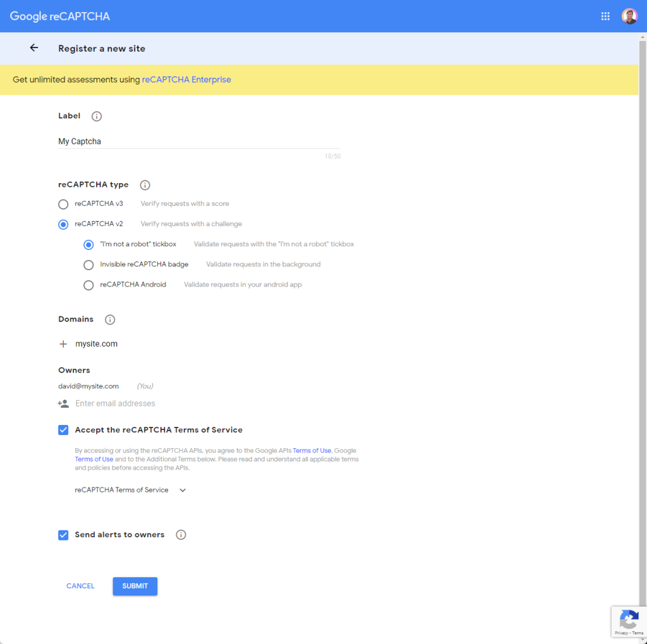647x644 pixels.
Task: Open the Google APIs Terms of Use link
Action: tap(312, 451)
